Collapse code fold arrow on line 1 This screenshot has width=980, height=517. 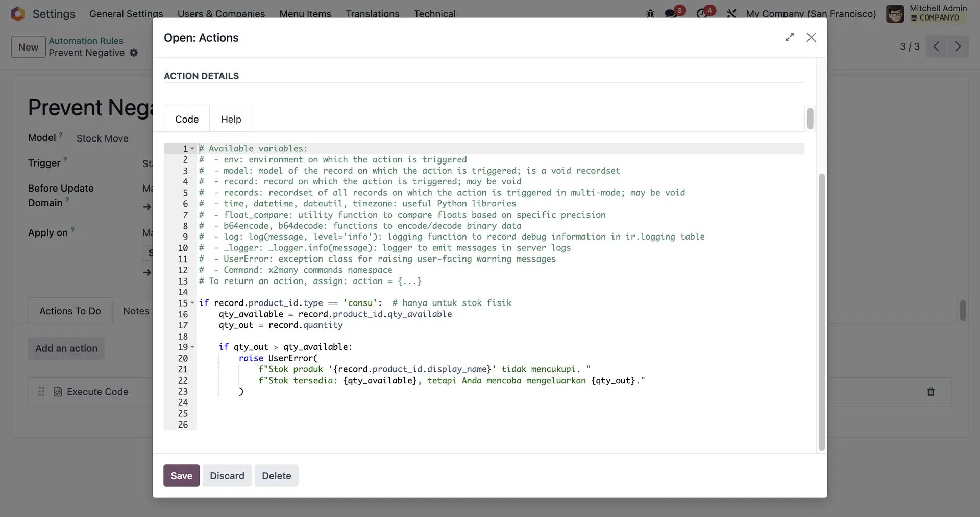pyautogui.click(x=192, y=149)
